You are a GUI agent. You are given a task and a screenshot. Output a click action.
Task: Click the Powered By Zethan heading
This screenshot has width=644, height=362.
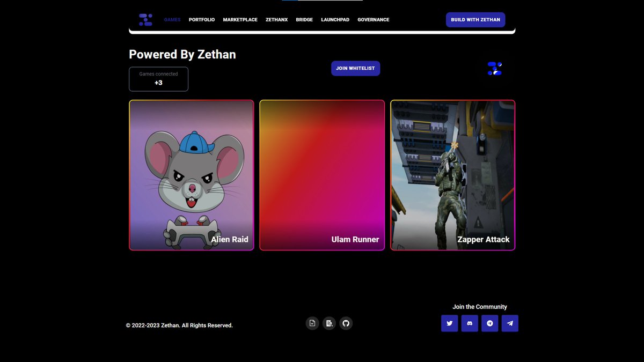point(182,54)
